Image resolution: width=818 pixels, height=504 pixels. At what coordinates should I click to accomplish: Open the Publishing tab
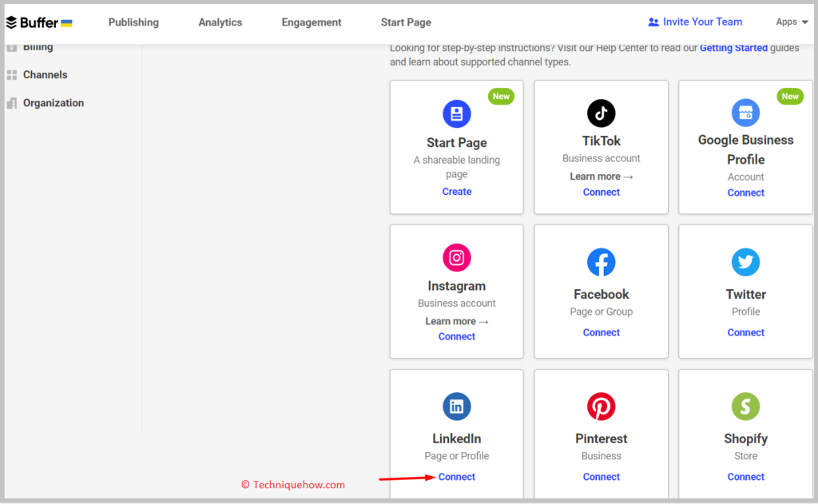pyautogui.click(x=133, y=22)
